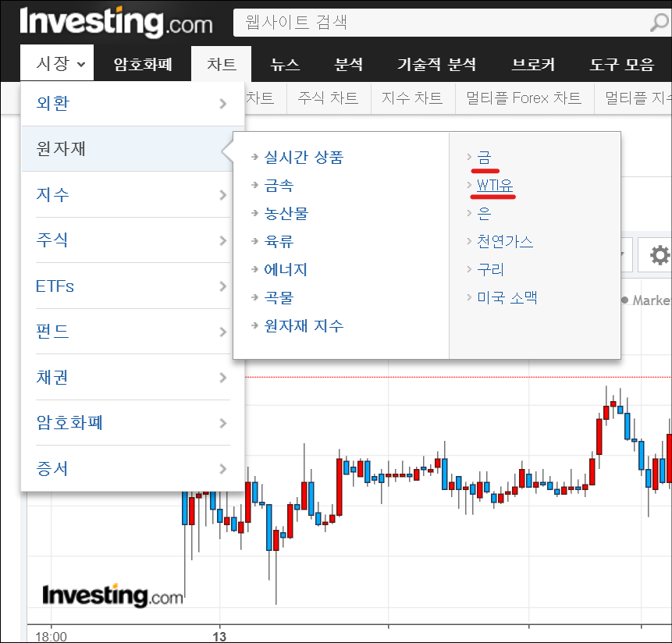This screenshot has height=643, width=672.
Task: Click the 은 commodity link
Action: tap(484, 213)
